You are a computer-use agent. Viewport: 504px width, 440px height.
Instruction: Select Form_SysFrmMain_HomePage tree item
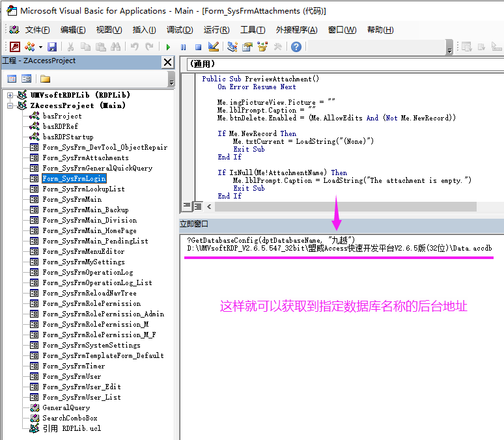pos(89,231)
